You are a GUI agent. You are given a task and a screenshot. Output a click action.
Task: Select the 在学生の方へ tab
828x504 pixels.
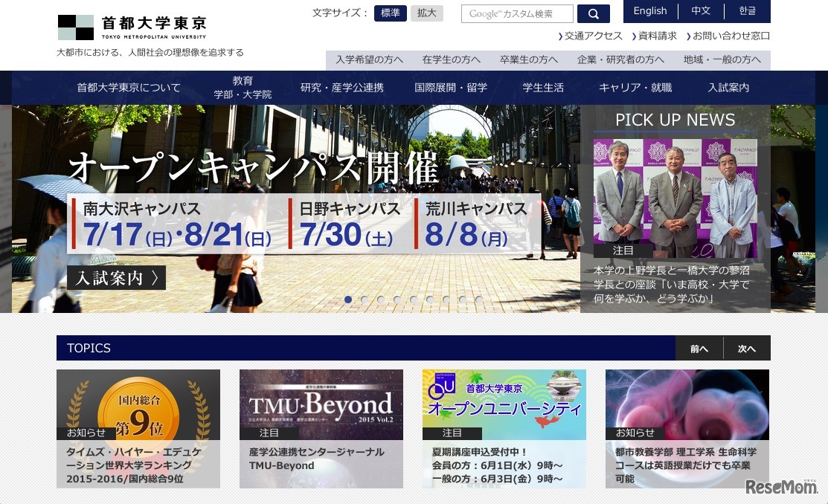coord(452,59)
